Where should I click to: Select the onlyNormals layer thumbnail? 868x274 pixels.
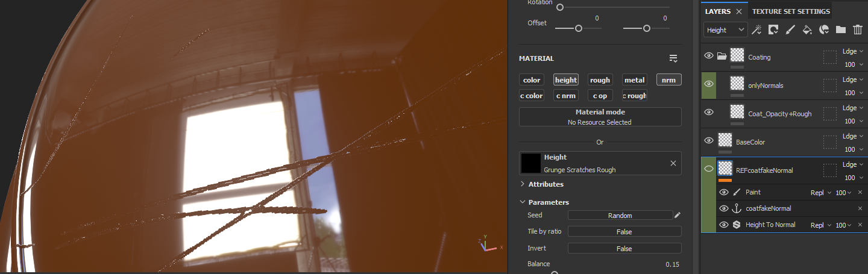tap(737, 84)
